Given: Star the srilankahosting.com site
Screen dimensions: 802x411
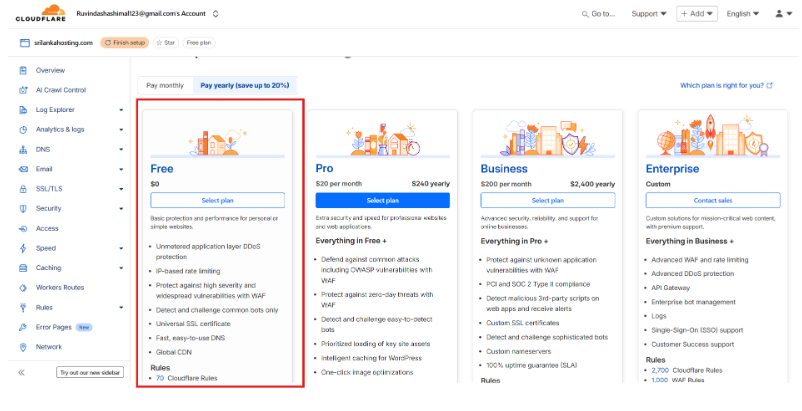Looking at the screenshot, I should pos(166,43).
